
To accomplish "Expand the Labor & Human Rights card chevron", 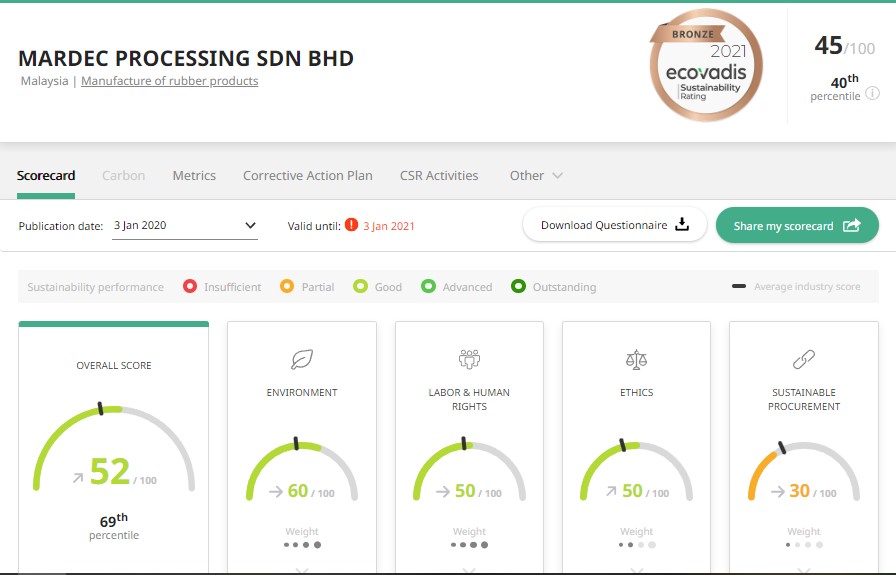I will point(469,570).
